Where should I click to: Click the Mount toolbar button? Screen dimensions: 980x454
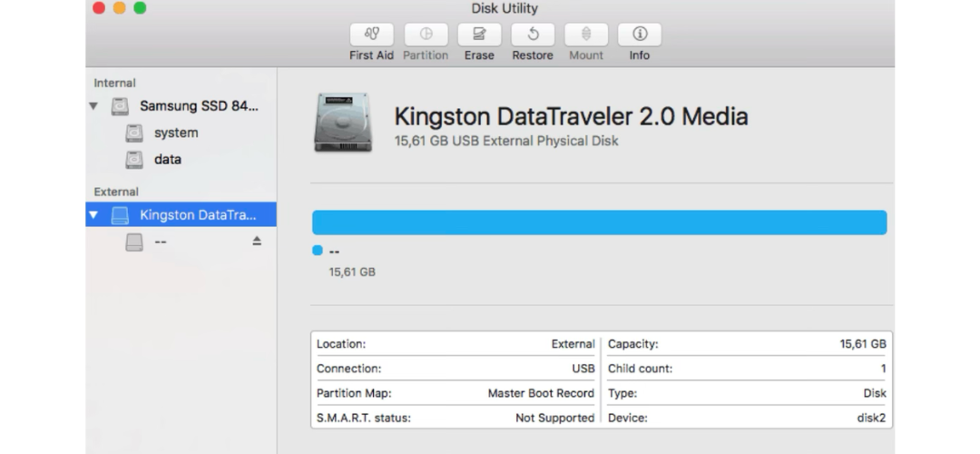tap(586, 35)
